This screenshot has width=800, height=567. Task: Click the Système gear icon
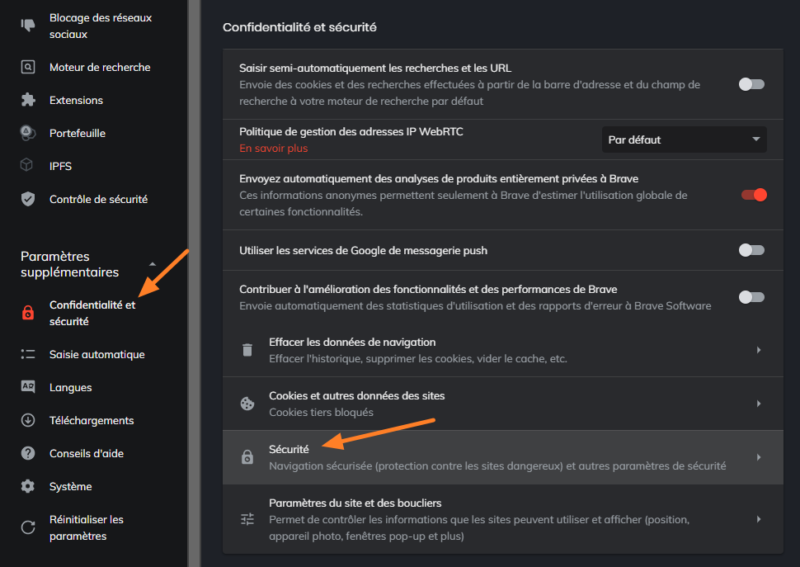(x=28, y=486)
